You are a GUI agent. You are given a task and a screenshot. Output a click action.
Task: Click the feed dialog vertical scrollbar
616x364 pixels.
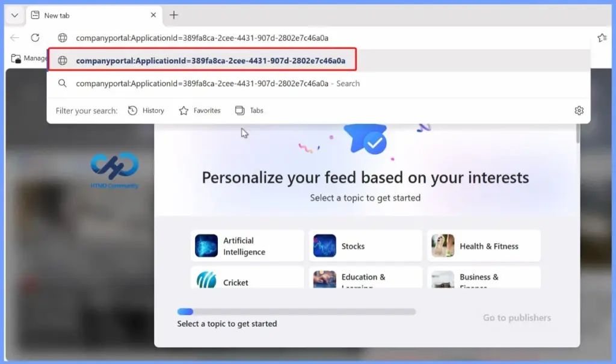coord(578,134)
